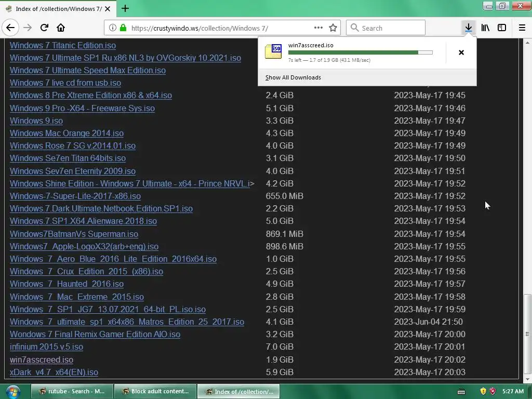The width and height of the screenshot is (532, 399).
Task: Open Windows_7_Aero_Blue_2016_Lite_Edition link
Action: pyautogui.click(x=113, y=259)
